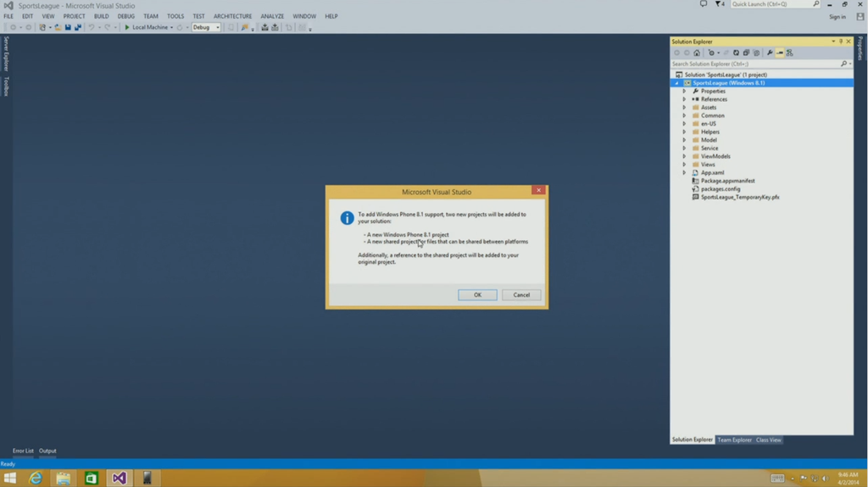Click the magnifier search icon in Solution Explorer

(843, 64)
